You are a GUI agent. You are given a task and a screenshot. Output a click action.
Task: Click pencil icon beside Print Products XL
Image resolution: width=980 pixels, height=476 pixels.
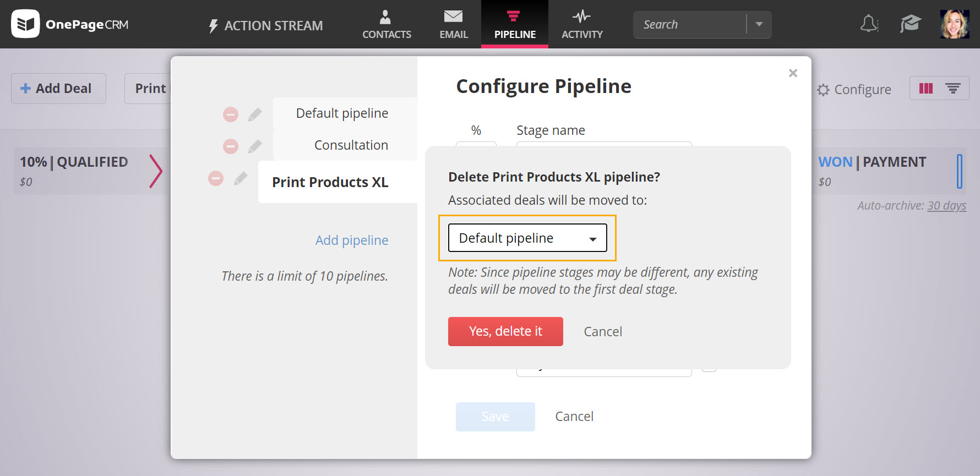pyautogui.click(x=241, y=178)
